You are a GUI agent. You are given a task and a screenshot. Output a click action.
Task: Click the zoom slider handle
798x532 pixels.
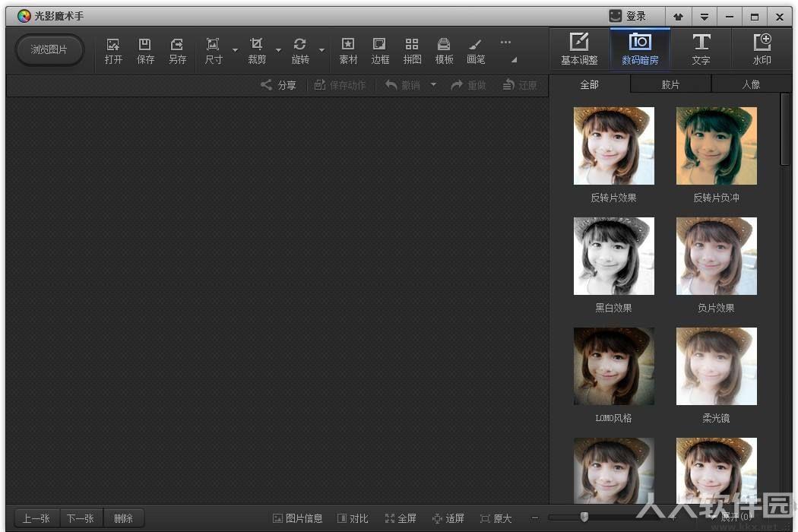point(584,518)
